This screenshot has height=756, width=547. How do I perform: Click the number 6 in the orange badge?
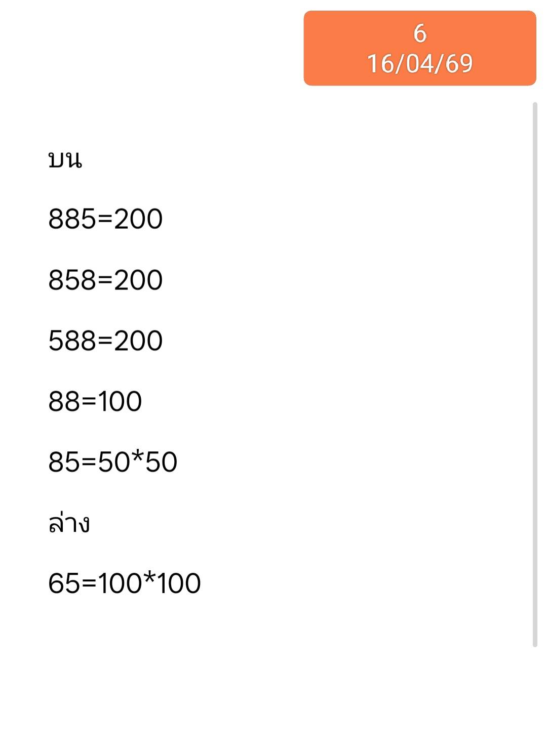(420, 34)
